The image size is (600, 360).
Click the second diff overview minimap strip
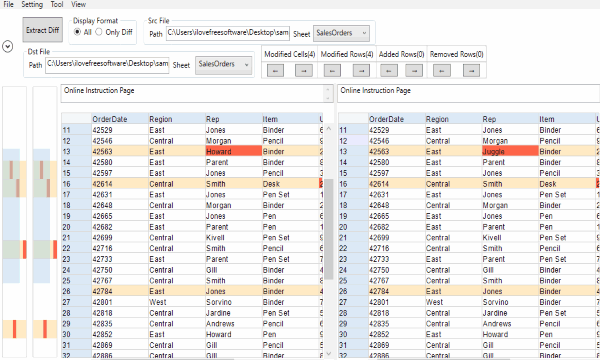[45, 222]
